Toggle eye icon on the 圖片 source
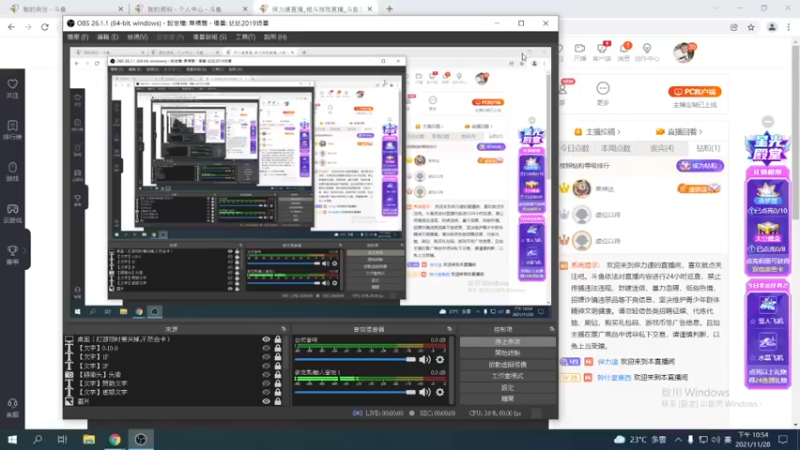The image size is (800, 450). 266,401
